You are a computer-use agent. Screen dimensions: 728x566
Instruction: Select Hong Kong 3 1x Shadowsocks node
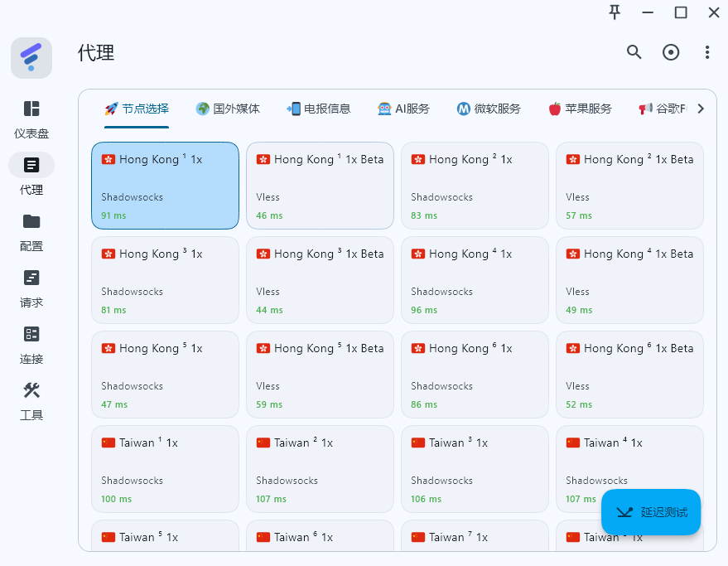pyautogui.click(x=166, y=280)
